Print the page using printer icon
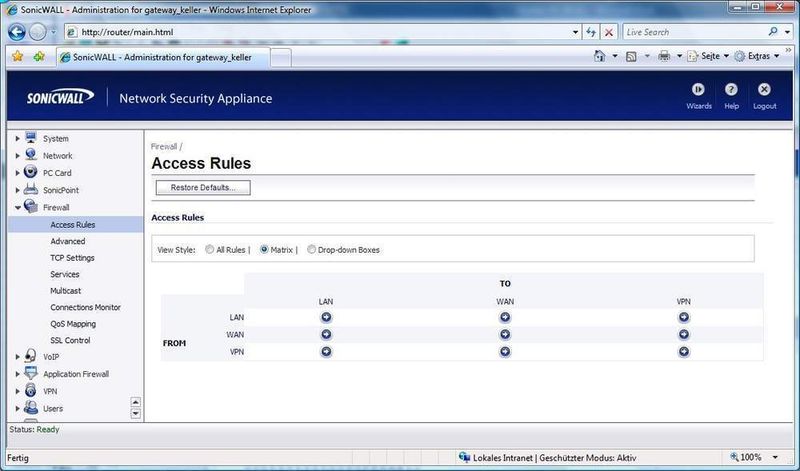 click(x=664, y=56)
